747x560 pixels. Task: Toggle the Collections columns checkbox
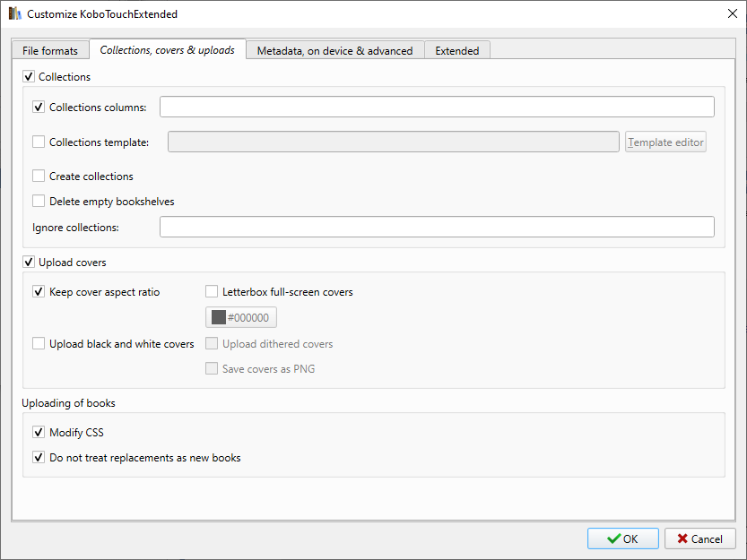pyautogui.click(x=39, y=108)
